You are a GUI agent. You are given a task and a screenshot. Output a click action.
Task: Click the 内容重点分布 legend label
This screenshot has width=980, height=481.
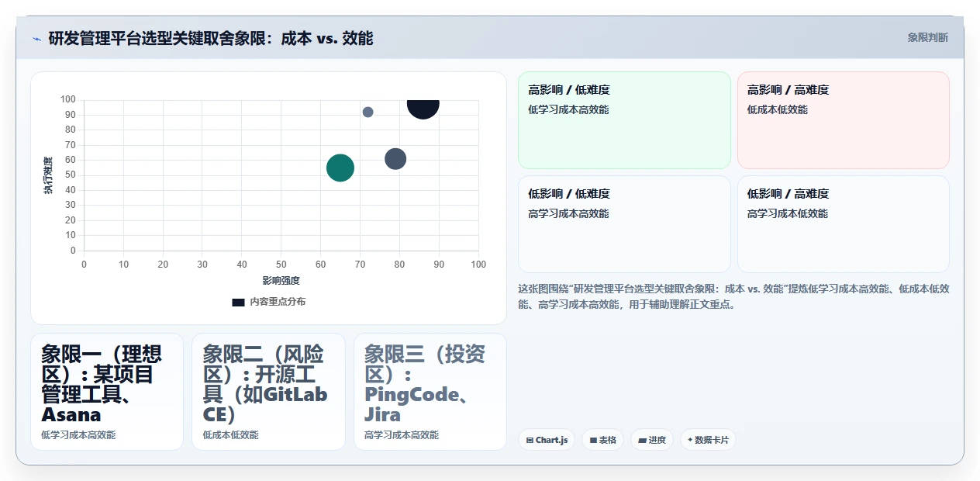tap(278, 302)
